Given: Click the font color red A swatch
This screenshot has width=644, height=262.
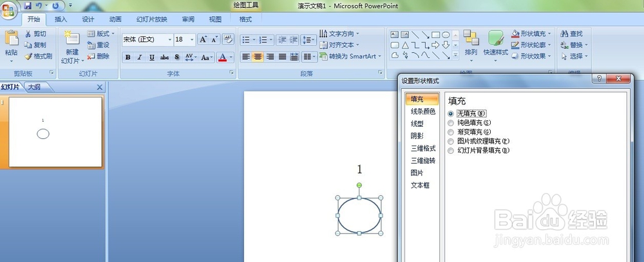Looking at the screenshot, I should point(223,57).
